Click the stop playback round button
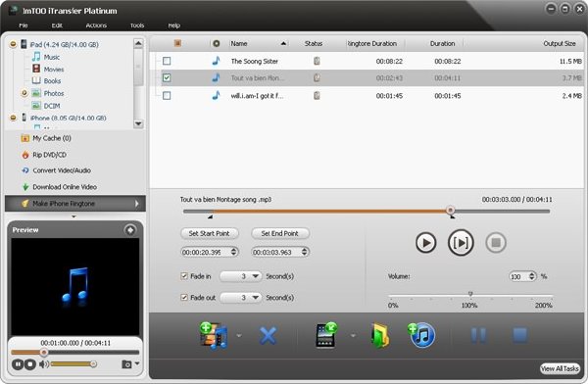 (x=496, y=243)
